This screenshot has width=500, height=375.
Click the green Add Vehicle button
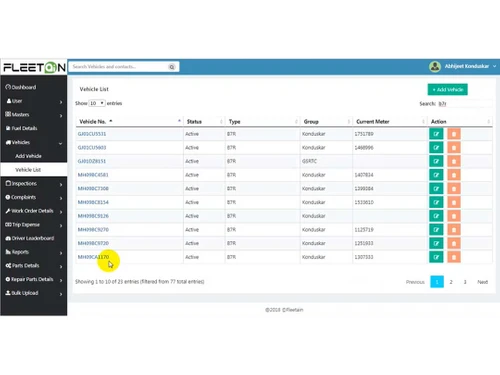pos(447,90)
